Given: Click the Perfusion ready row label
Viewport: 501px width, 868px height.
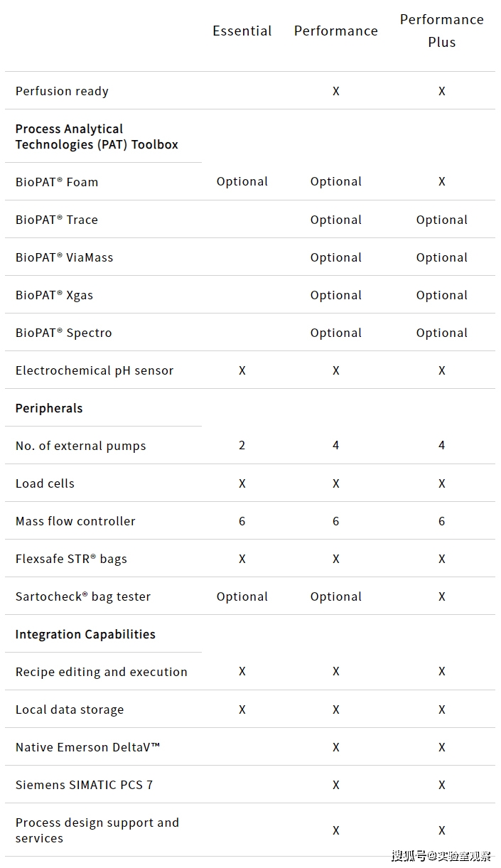Looking at the screenshot, I should point(62,91).
